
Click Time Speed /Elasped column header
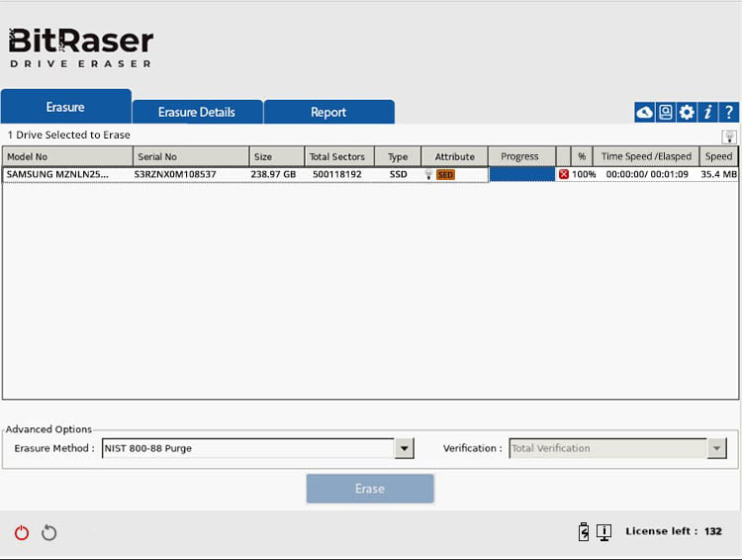click(646, 156)
